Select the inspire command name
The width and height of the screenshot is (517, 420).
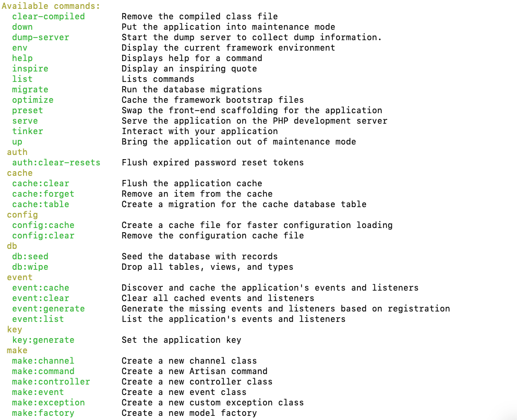coord(30,68)
